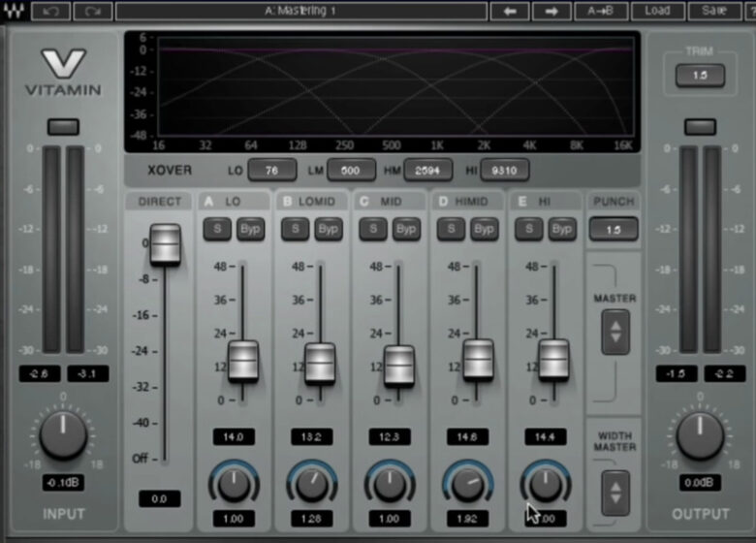756x543 pixels.
Task: Bypass the HIMID band
Action: [x=484, y=229]
